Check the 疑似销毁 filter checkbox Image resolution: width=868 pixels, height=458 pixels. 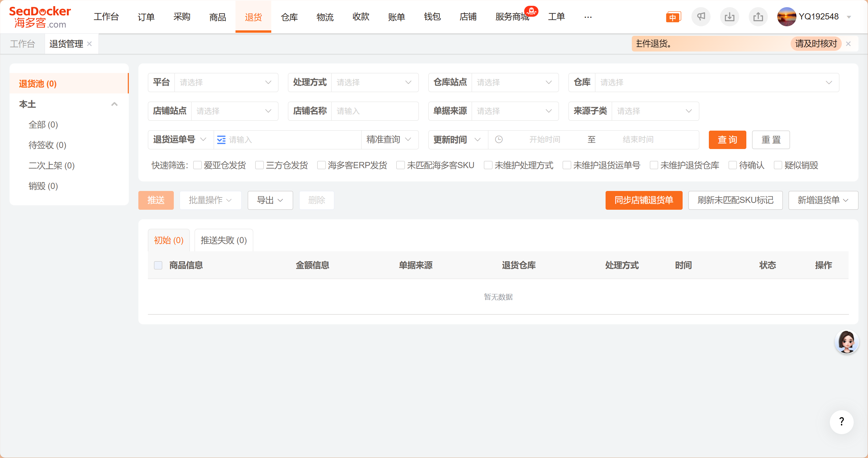[778, 165]
